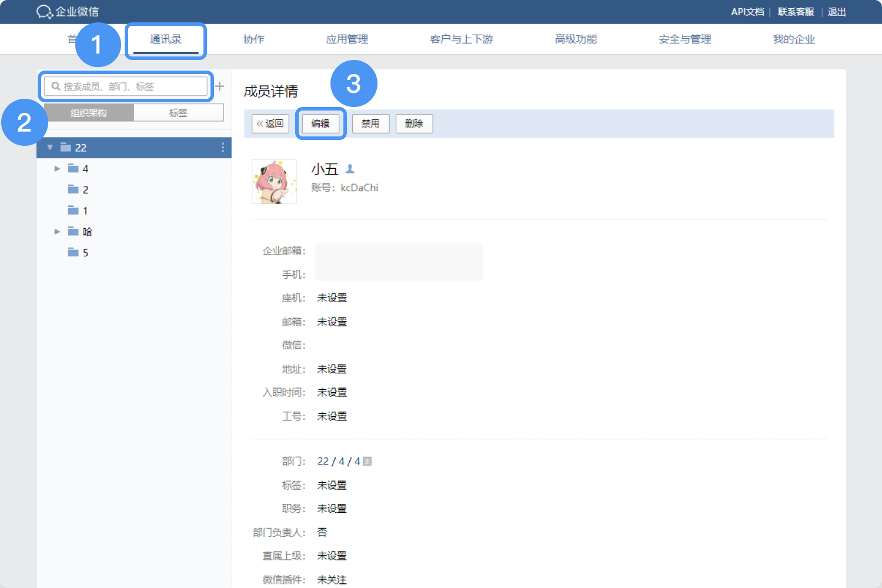
Task: Click the folder icon of department 1
Action: [x=73, y=211]
